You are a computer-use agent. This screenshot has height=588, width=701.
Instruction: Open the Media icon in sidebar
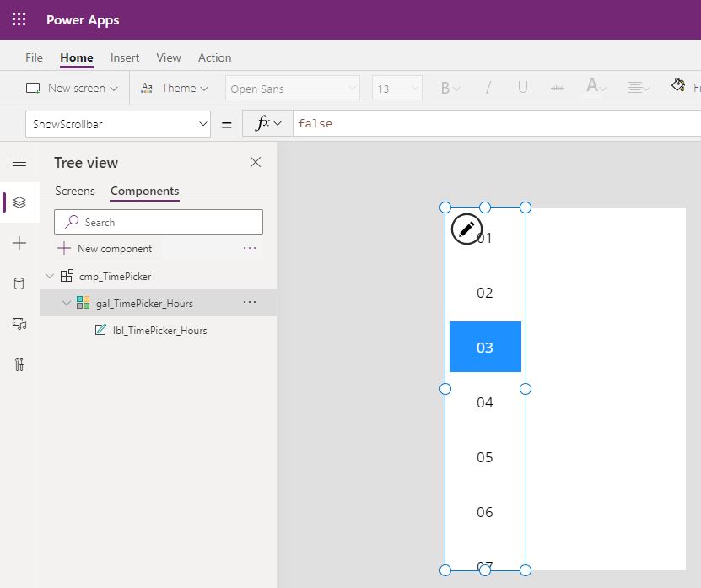click(x=19, y=324)
